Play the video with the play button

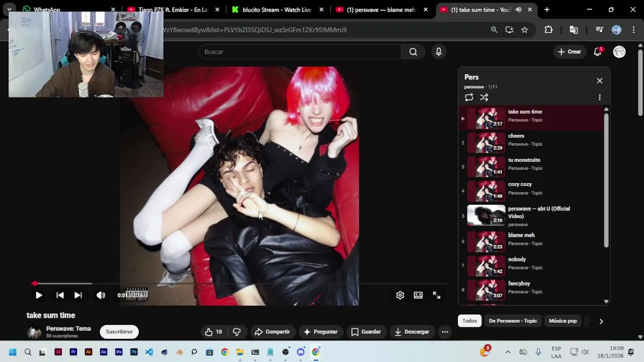click(x=39, y=296)
